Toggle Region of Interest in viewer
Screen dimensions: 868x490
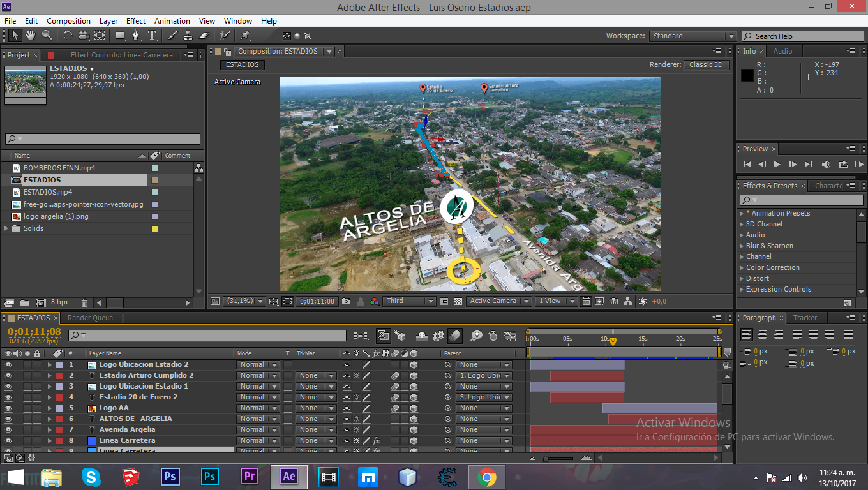(x=288, y=301)
